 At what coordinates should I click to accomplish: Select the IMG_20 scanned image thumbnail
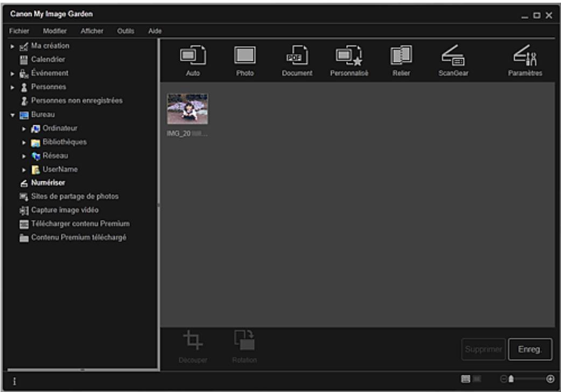click(x=187, y=110)
